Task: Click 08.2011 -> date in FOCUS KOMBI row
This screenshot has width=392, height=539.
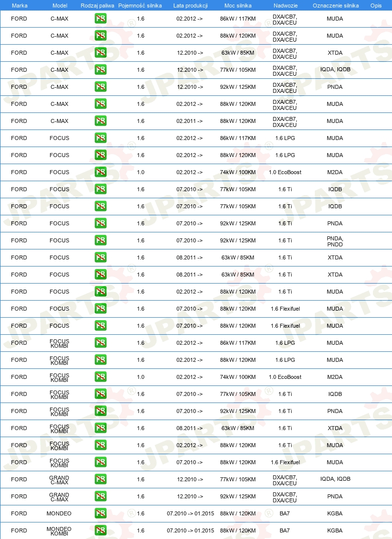Action: [189, 428]
